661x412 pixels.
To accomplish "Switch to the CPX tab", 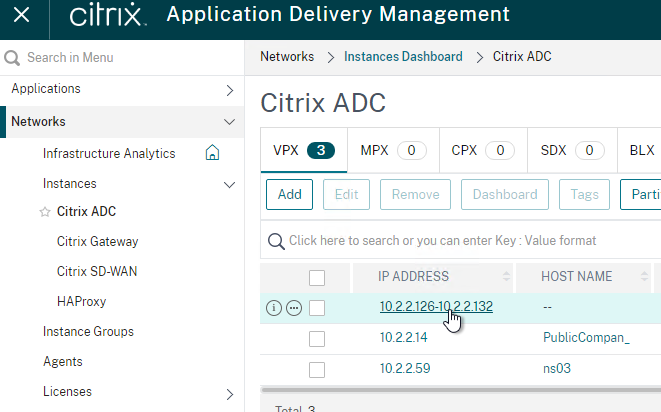I will [483, 150].
